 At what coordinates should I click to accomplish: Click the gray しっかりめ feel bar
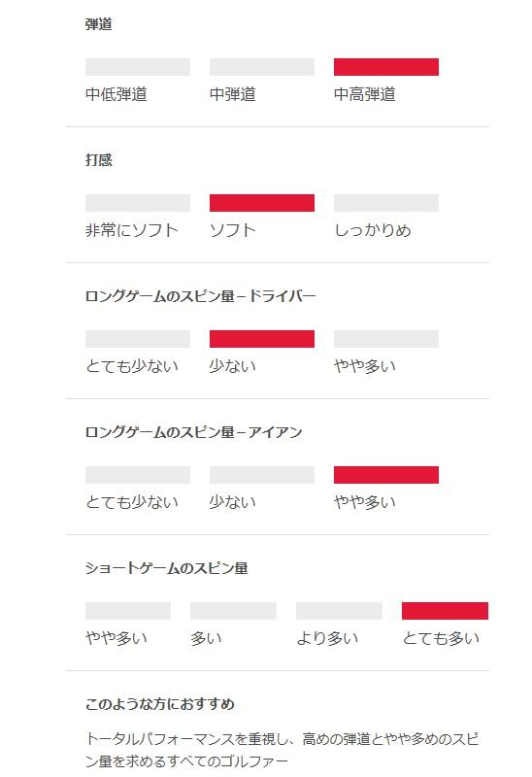385,203
